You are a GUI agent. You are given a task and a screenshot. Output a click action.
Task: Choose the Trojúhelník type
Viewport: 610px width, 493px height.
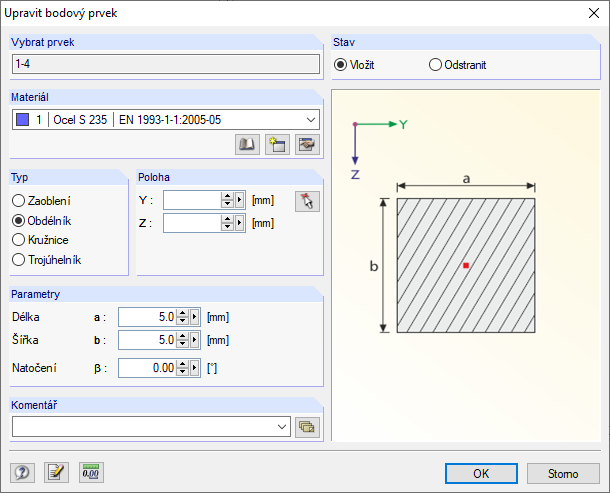[18, 260]
